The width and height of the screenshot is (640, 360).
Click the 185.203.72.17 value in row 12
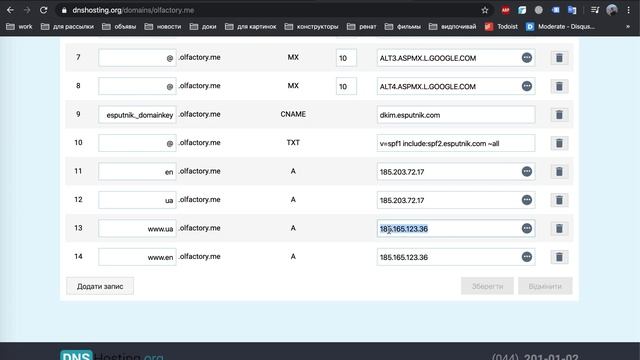coord(402,200)
